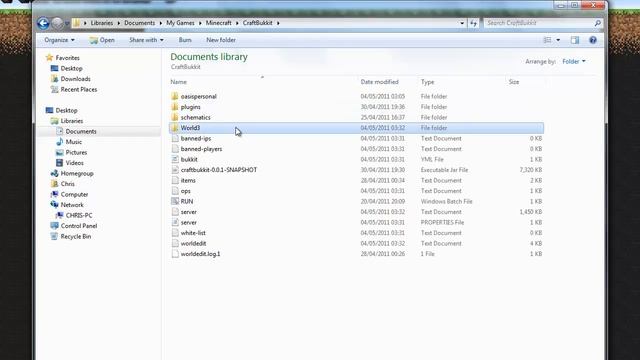Image resolution: width=640 pixels, height=360 pixels.
Task: Open the address bar history dropdown arrow
Action: click(x=462, y=23)
